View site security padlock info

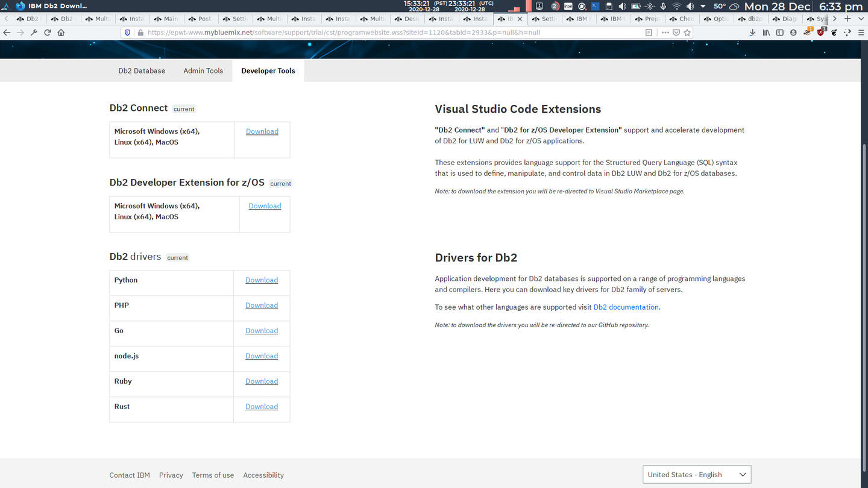140,33
